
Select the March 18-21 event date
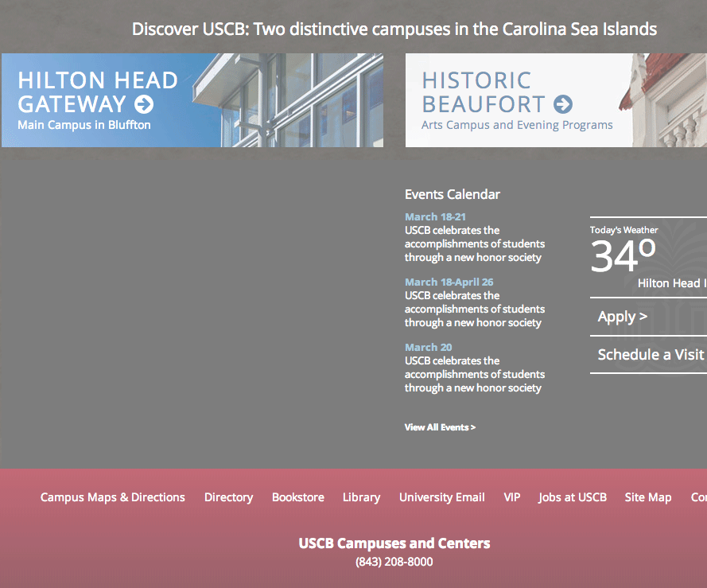tap(435, 216)
